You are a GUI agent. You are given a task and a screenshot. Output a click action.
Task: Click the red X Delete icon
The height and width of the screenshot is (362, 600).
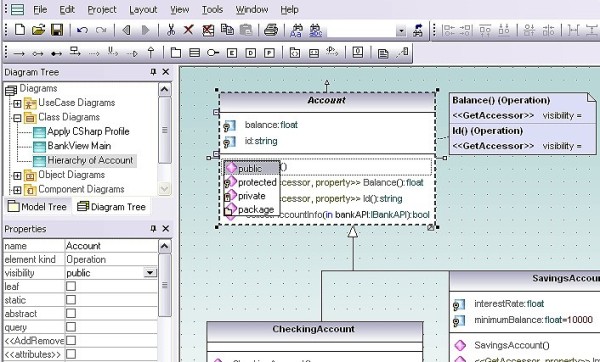189,29
